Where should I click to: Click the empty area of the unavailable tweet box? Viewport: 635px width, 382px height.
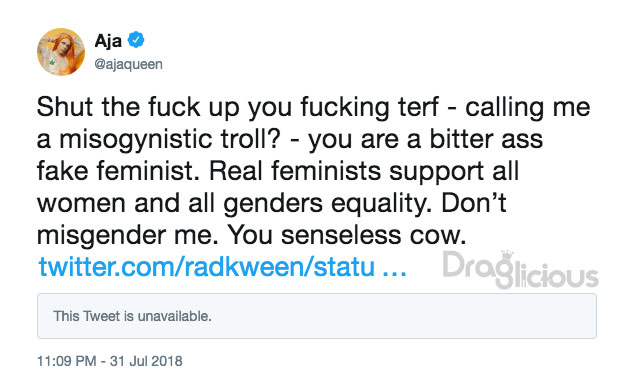click(405, 316)
